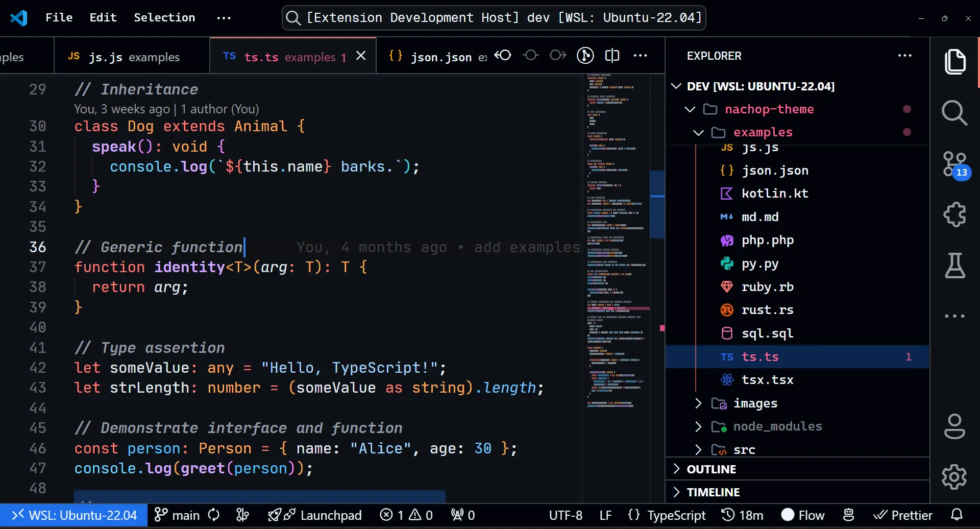Click the ports forwarded indicator showing 0
The image size is (980, 529).
click(463, 515)
